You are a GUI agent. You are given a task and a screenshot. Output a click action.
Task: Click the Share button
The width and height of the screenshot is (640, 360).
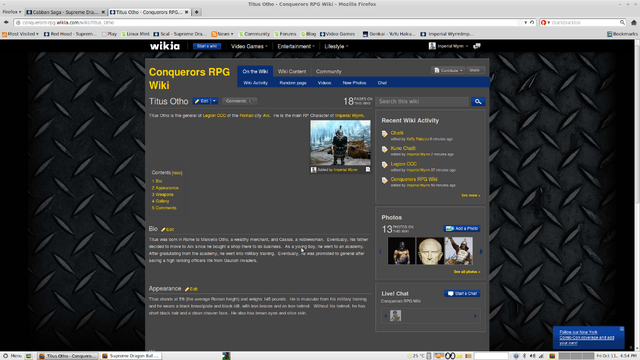click(475, 70)
